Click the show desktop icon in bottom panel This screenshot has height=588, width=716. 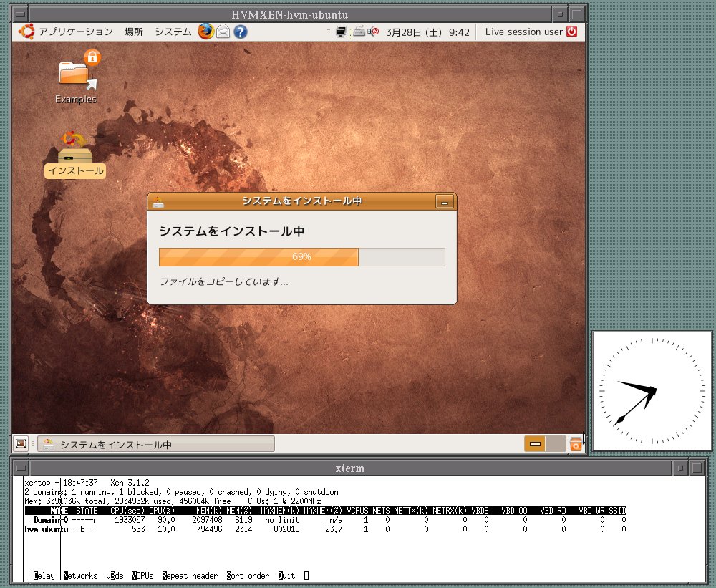[x=21, y=444]
